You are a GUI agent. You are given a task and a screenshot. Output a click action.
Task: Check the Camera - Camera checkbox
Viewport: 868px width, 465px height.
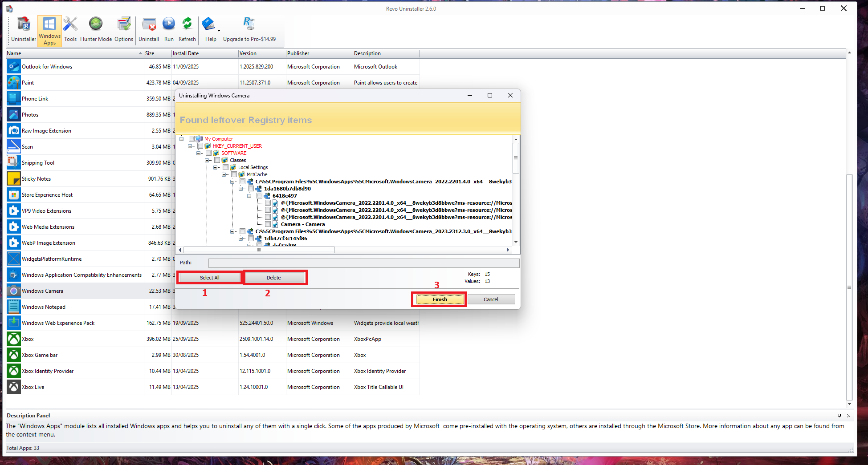click(x=268, y=224)
